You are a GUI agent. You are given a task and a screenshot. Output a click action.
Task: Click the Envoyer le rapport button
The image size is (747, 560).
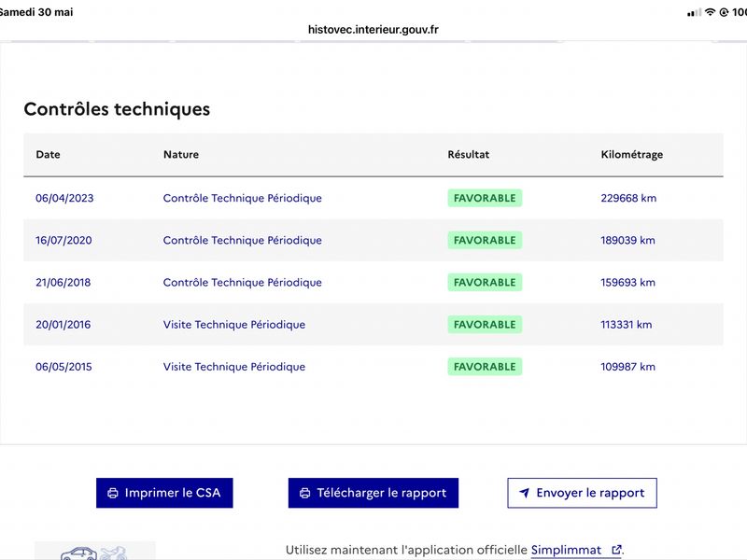tap(582, 493)
